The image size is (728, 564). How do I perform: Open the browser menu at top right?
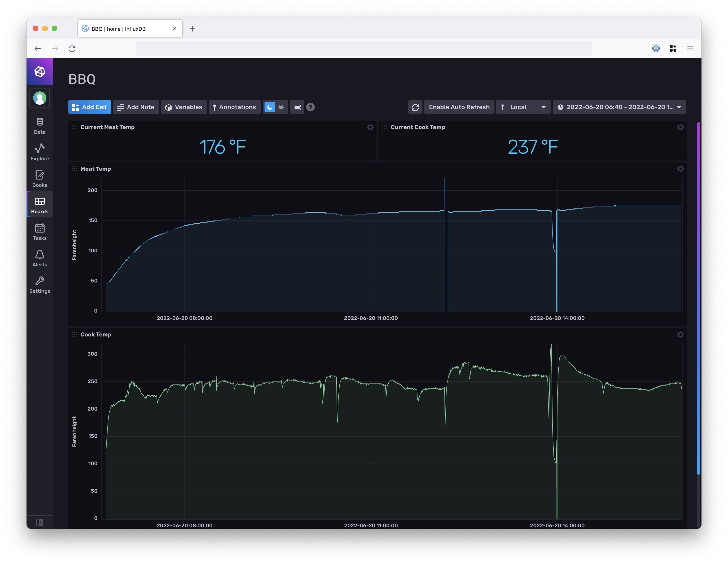[x=690, y=48]
